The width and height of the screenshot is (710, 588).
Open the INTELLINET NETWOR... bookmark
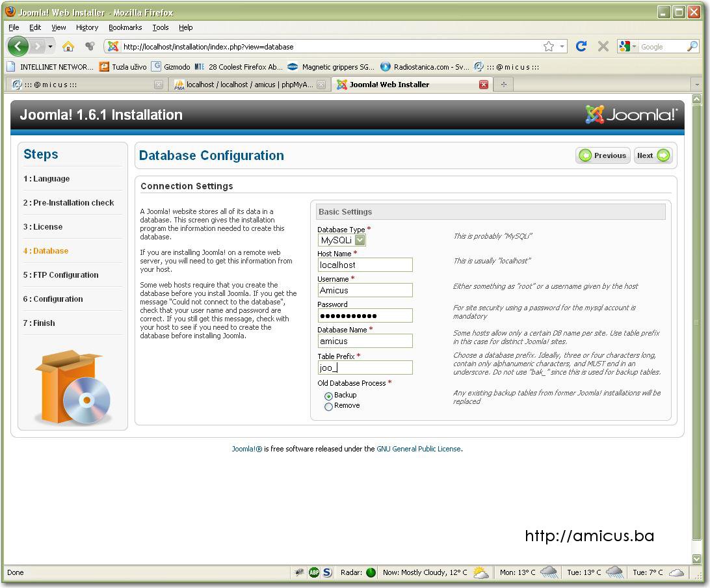tap(51, 66)
